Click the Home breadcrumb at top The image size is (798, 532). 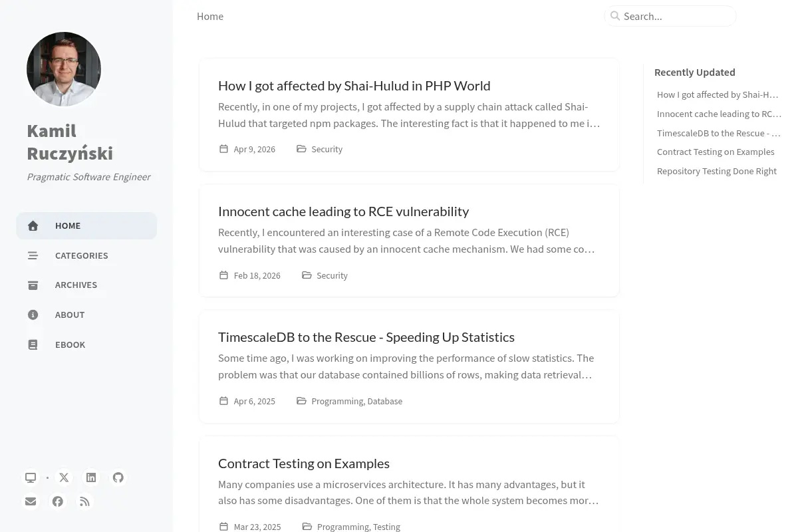pyautogui.click(x=210, y=16)
